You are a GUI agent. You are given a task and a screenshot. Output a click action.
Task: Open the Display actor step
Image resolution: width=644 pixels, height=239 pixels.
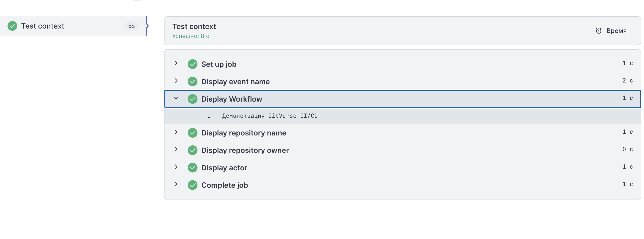[402, 168]
